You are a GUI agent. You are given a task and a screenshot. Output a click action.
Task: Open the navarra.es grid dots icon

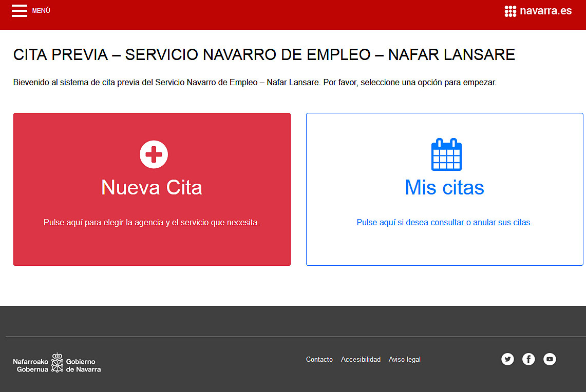[x=510, y=11]
